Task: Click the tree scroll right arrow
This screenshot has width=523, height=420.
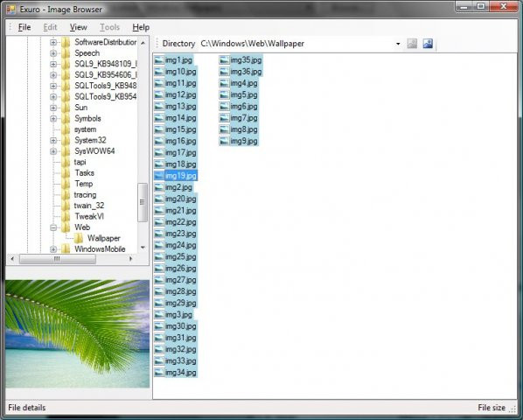Action: click(x=131, y=258)
